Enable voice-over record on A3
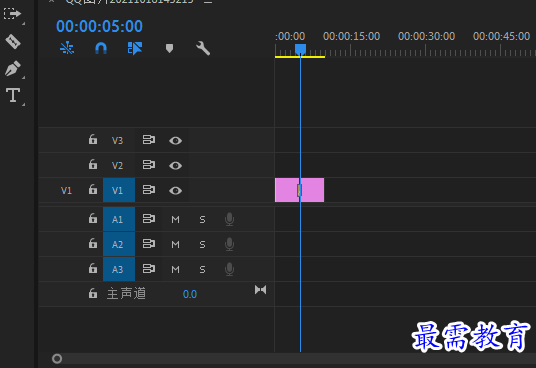 click(229, 269)
